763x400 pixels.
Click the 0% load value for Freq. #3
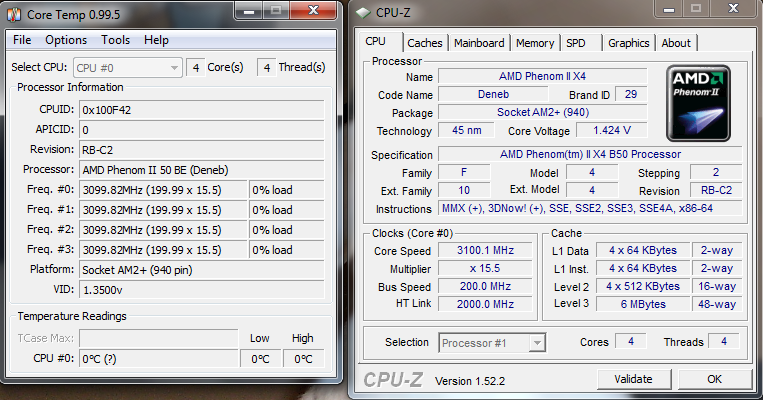(x=287, y=250)
